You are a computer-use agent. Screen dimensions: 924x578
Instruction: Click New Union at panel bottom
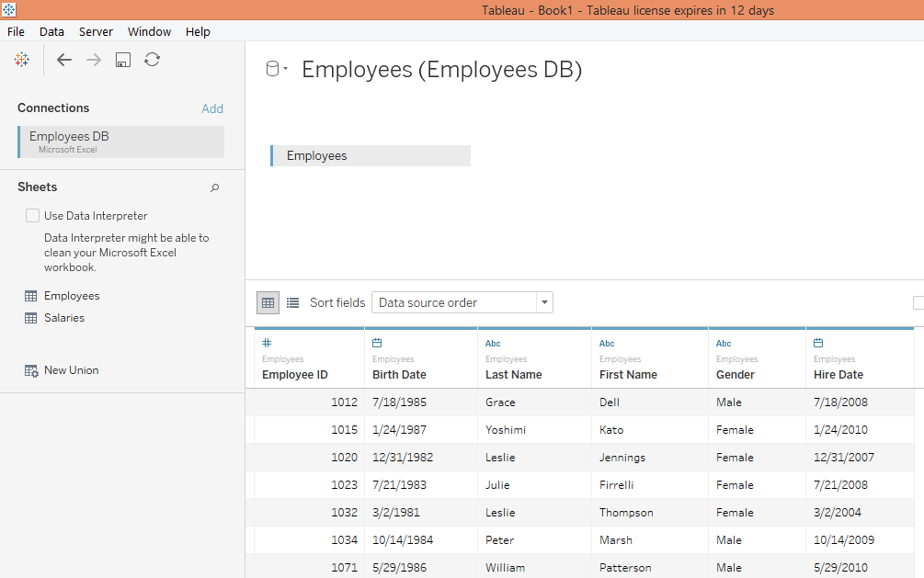pyautogui.click(x=70, y=369)
